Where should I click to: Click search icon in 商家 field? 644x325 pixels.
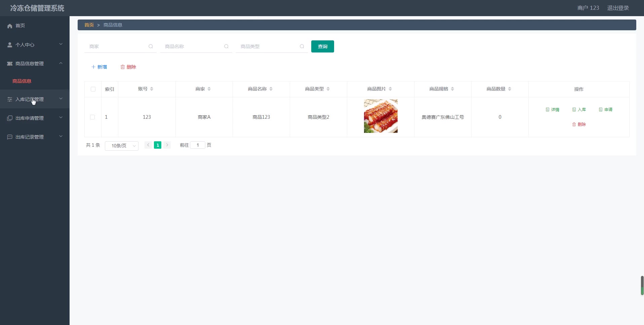tap(151, 46)
